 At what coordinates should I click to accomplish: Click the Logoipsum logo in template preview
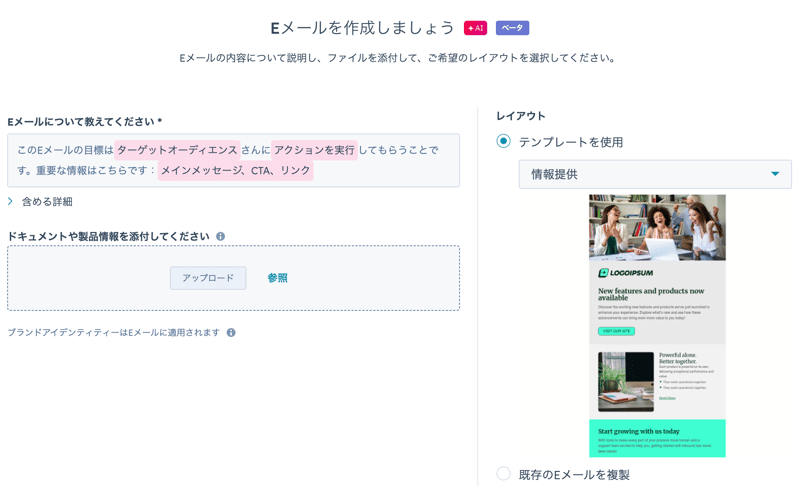pos(625,273)
